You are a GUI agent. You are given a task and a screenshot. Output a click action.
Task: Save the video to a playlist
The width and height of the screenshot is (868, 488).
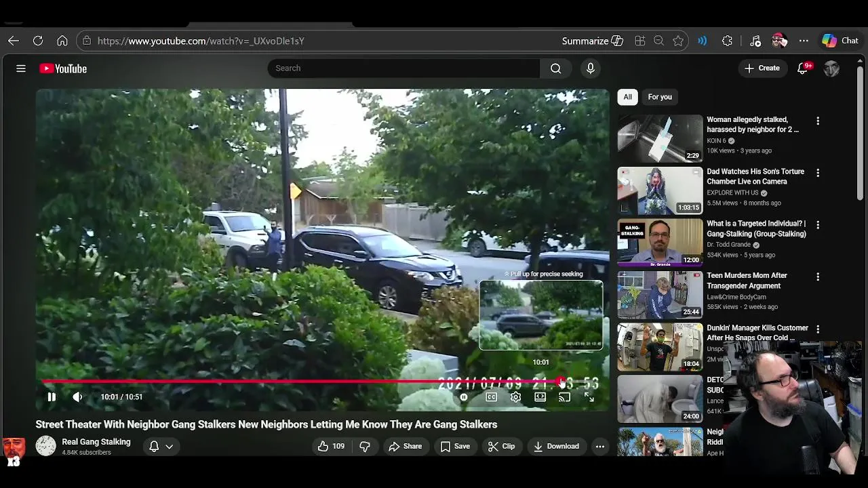[455, 446]
